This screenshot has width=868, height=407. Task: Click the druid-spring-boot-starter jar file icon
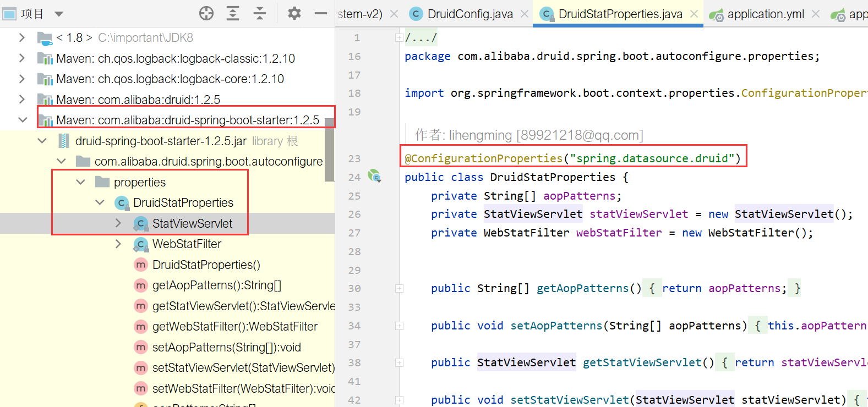pos(64,141)
